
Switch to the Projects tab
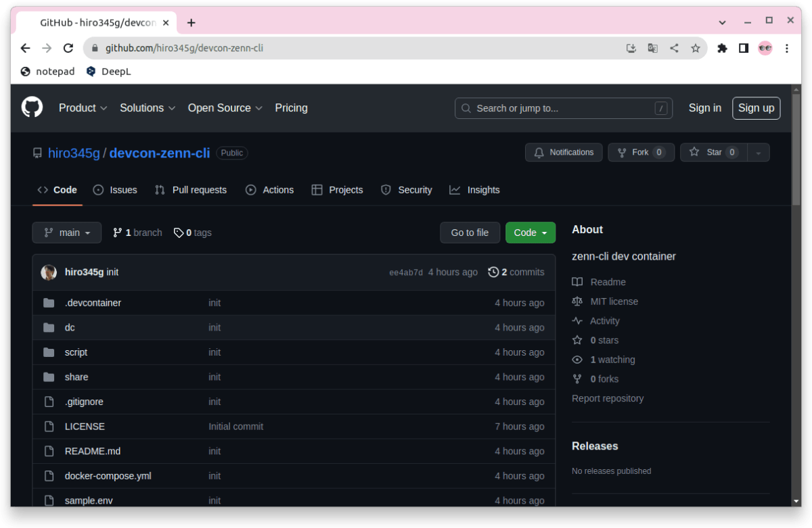pos(337,190)
